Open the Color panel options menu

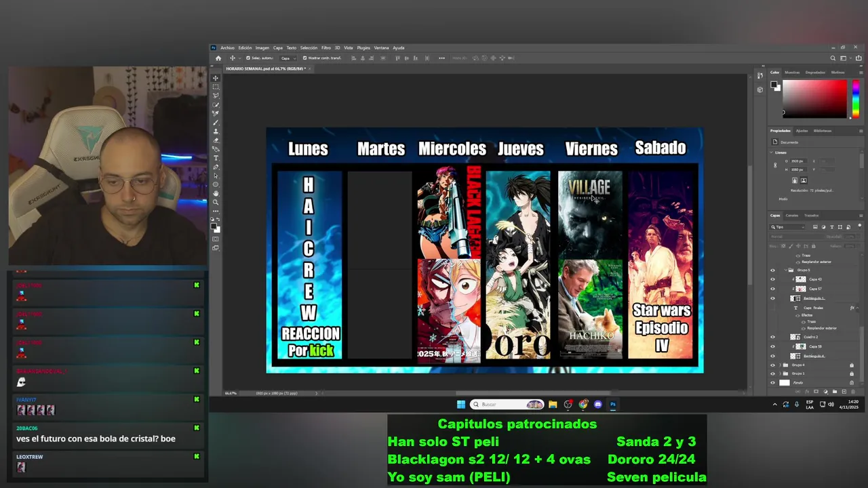861,73
